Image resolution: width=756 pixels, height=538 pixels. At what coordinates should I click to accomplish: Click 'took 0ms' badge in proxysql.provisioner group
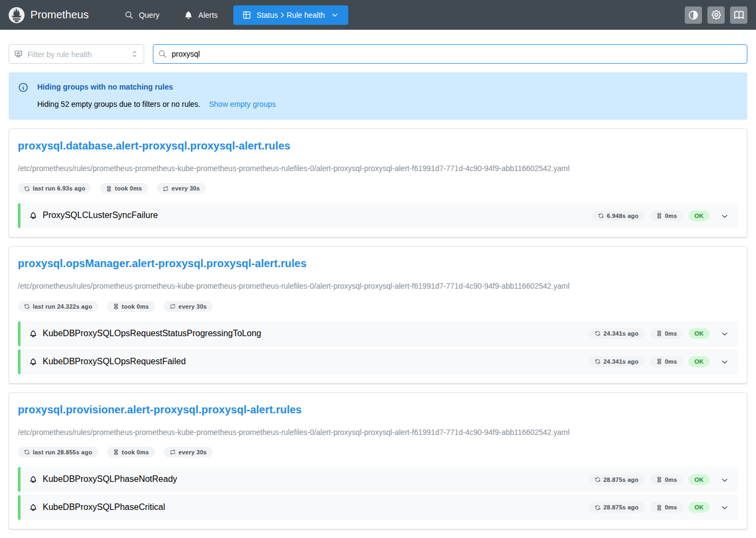131,452
